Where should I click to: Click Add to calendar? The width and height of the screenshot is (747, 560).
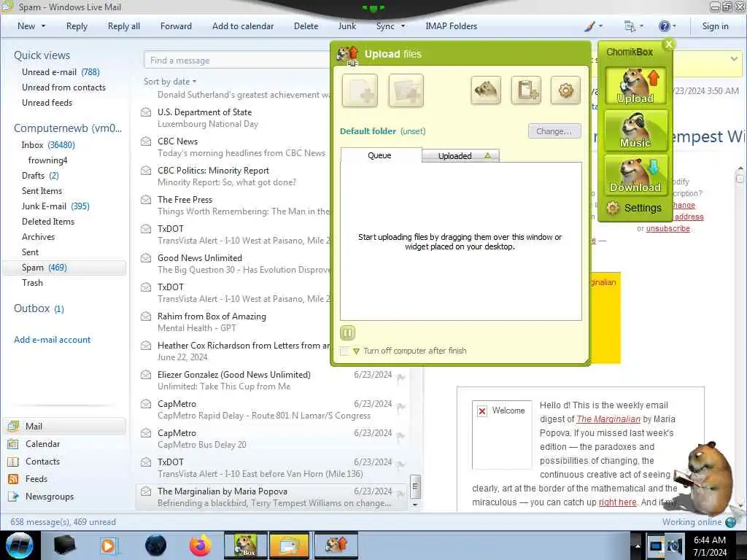[x=243, y=26]
